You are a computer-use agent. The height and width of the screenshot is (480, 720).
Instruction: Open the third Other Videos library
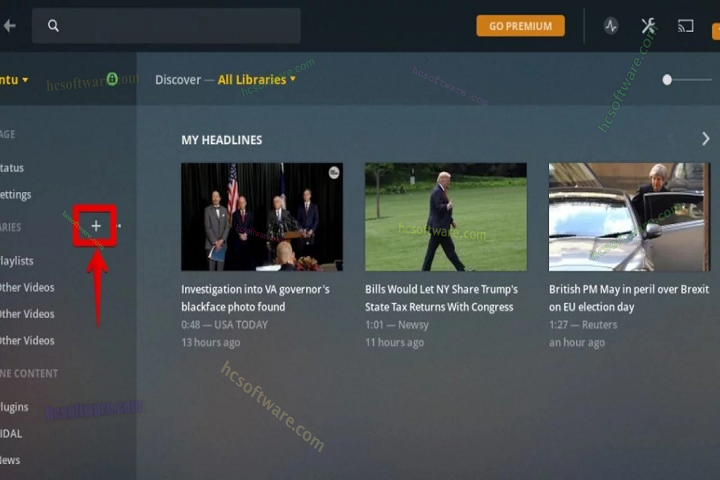[27, 341]
